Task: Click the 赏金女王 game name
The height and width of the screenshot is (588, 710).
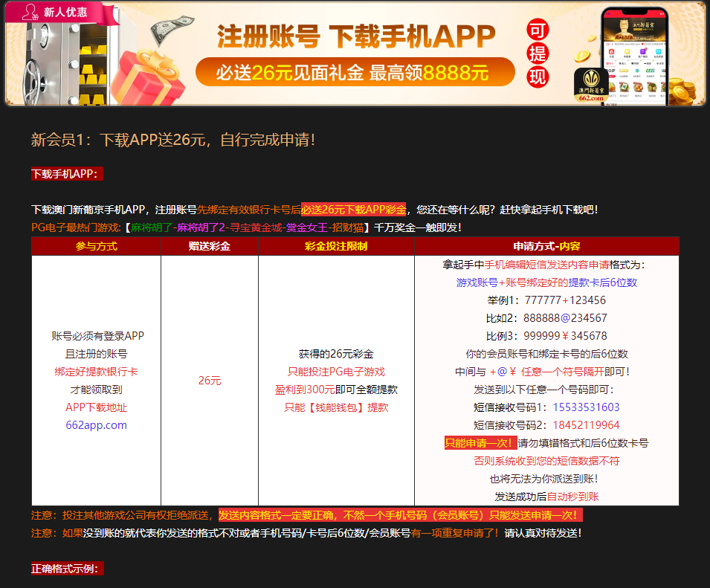Action: 306,227
